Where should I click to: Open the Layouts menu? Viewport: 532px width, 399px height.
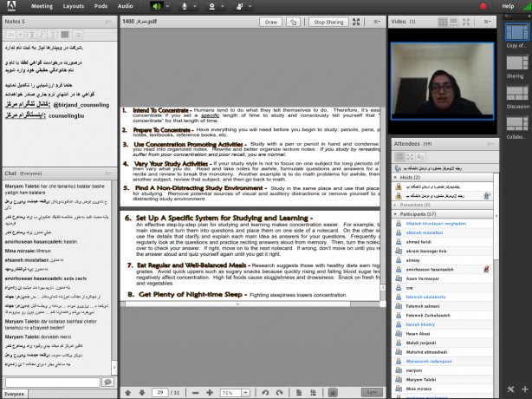coord(74,6)
